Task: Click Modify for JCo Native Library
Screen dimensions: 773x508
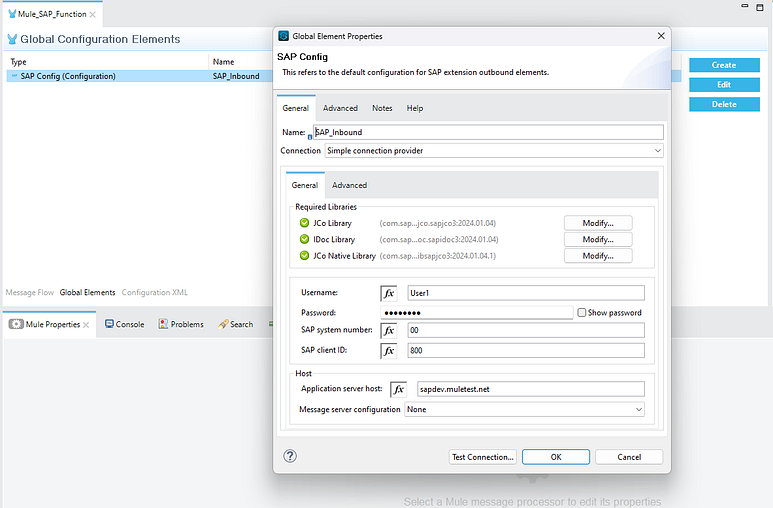Action: (x=598, y=255)
